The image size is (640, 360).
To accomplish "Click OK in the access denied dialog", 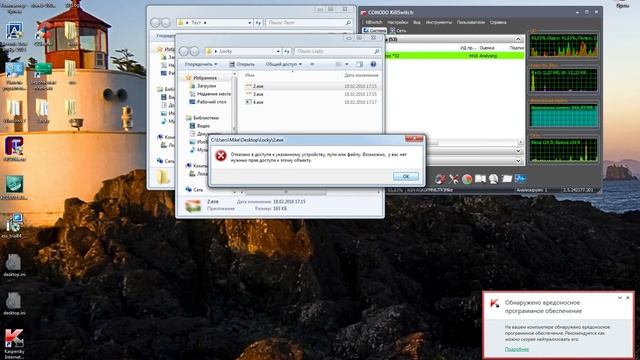I will (x=406, y=176).
